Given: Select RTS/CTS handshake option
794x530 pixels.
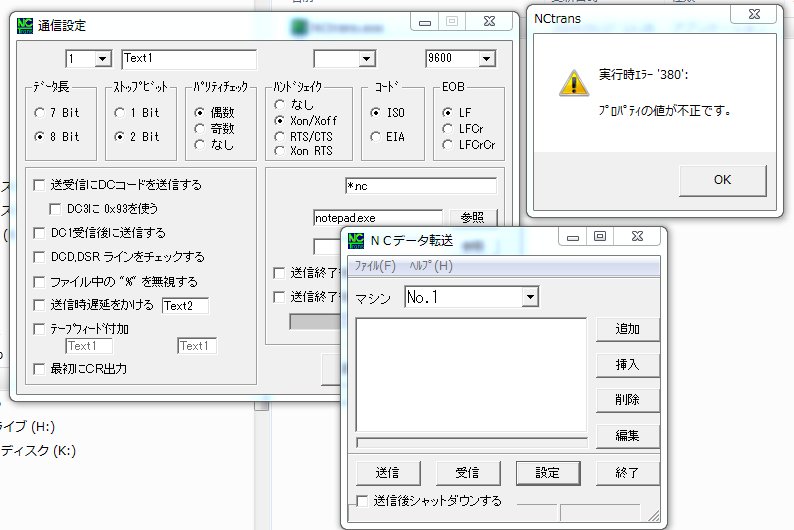Looking at the screenshot, I should point(280,135).
